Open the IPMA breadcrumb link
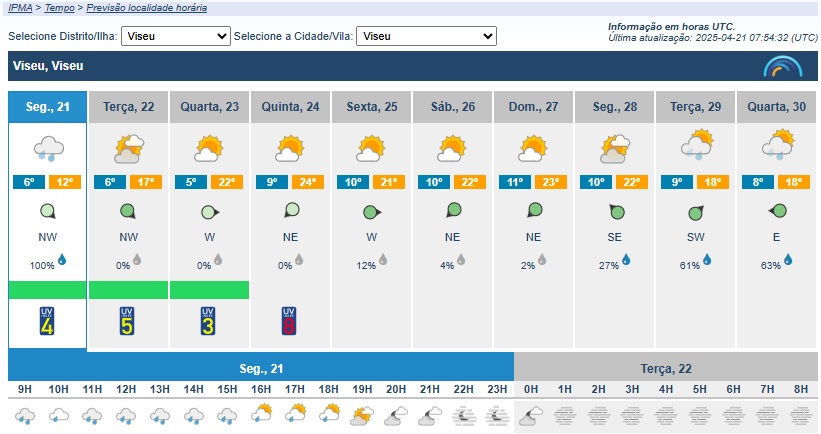The image size is (821, 434). (x=20, y=8)
